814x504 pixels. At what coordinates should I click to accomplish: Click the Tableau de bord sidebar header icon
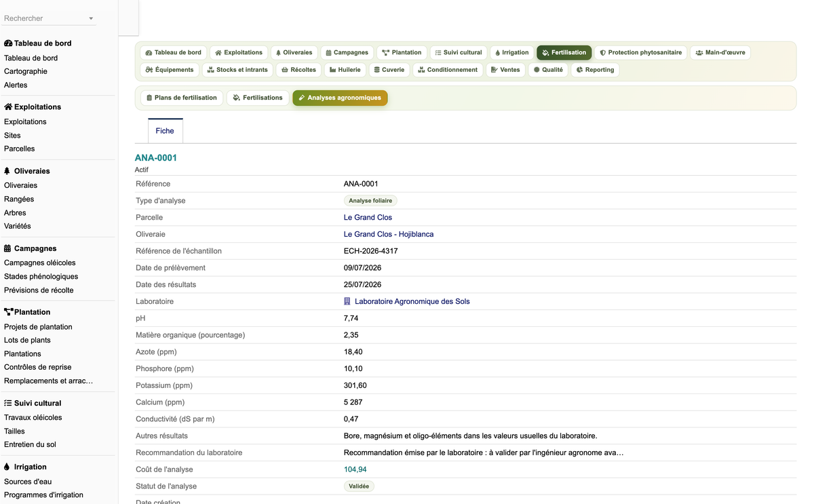(x=8, y=43)
